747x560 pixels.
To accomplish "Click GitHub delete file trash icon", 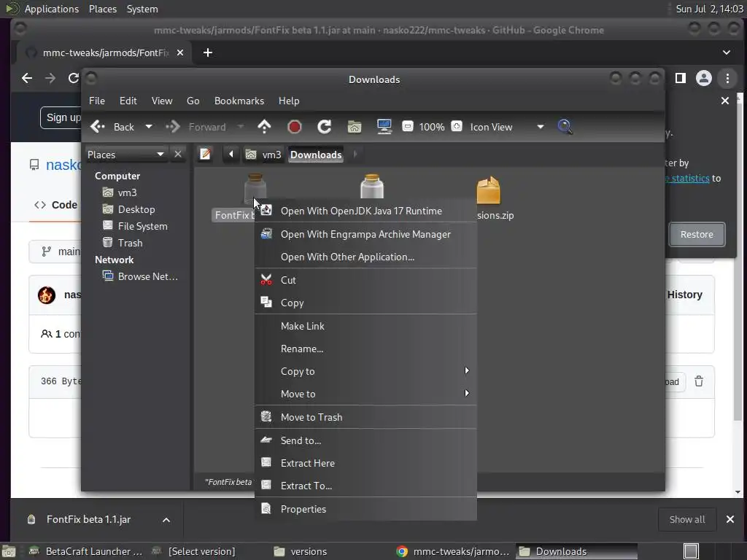I will (699, 381).
